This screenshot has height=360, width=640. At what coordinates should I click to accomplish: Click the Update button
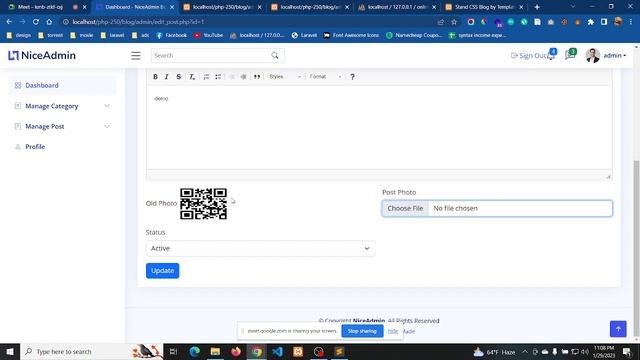162,271
